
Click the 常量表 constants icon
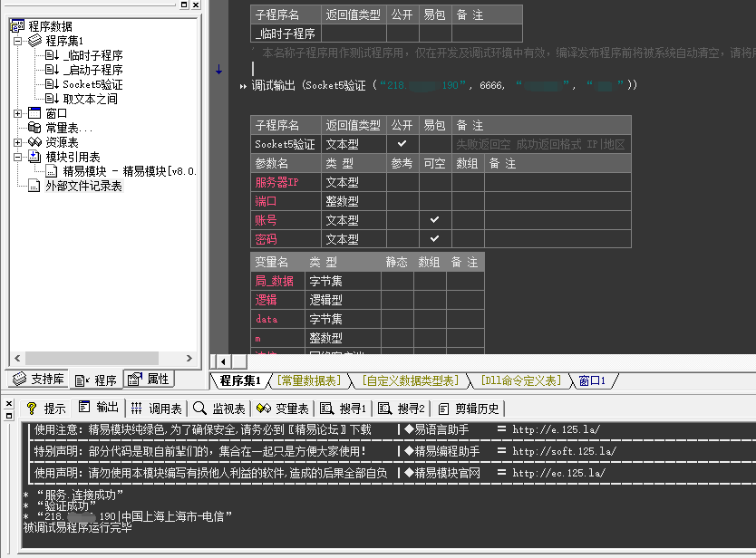pos(34,127)
